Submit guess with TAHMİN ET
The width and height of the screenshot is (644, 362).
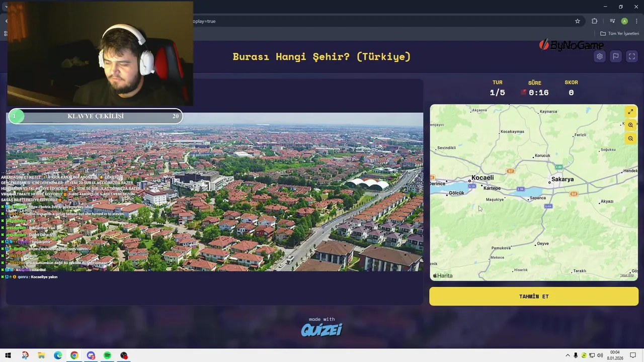tap(534, 296)
